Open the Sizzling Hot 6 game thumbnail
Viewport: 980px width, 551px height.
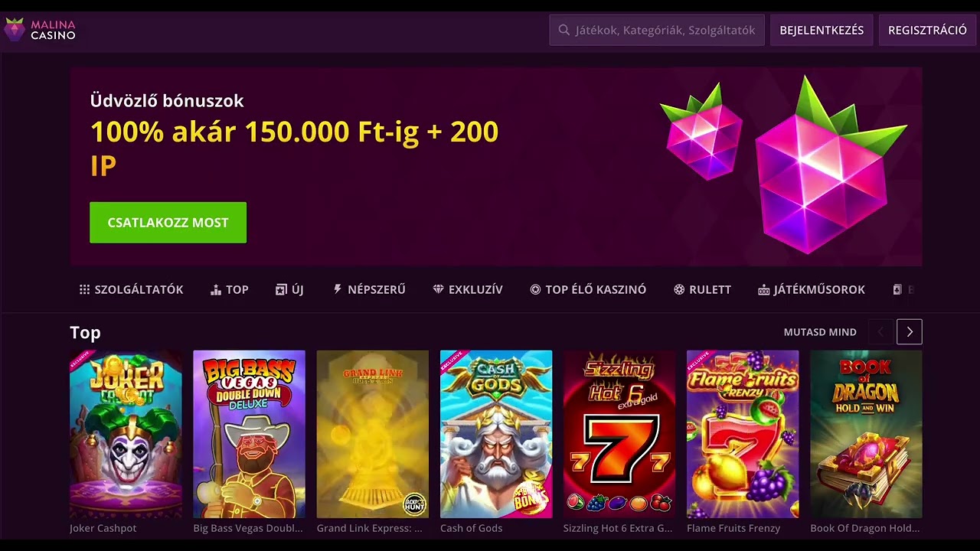click(619, 434)
